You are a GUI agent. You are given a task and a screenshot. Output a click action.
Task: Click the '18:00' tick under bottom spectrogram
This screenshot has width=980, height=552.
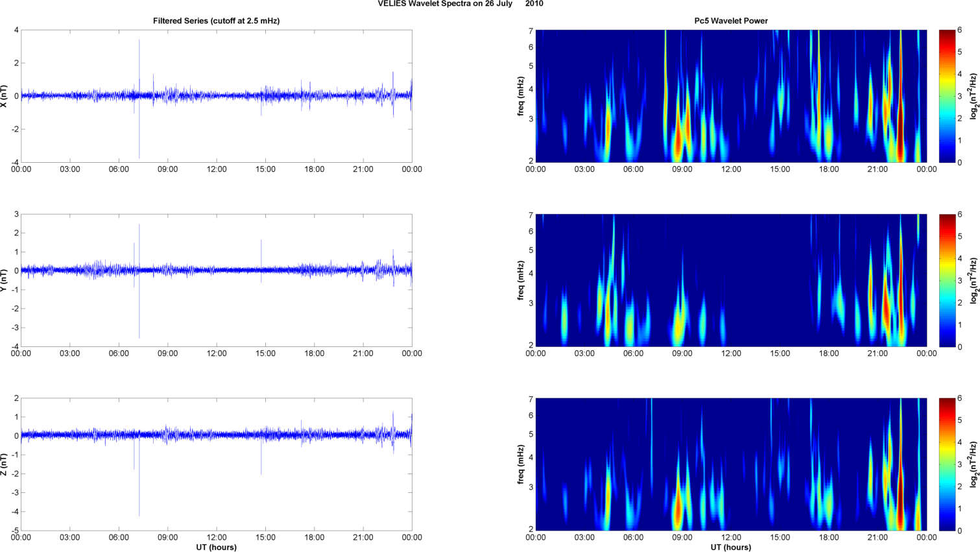coord(829,538)
